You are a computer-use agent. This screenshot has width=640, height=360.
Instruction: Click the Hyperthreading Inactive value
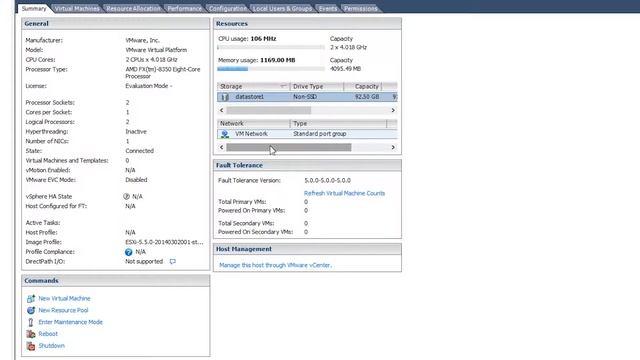click(136, 131)
